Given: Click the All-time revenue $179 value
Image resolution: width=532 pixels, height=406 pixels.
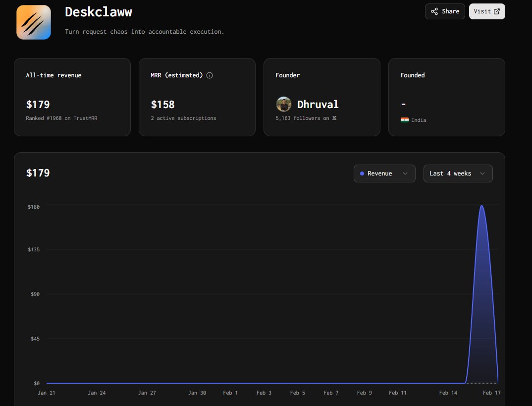Looking at the screenshot, I should click(38, 105).
